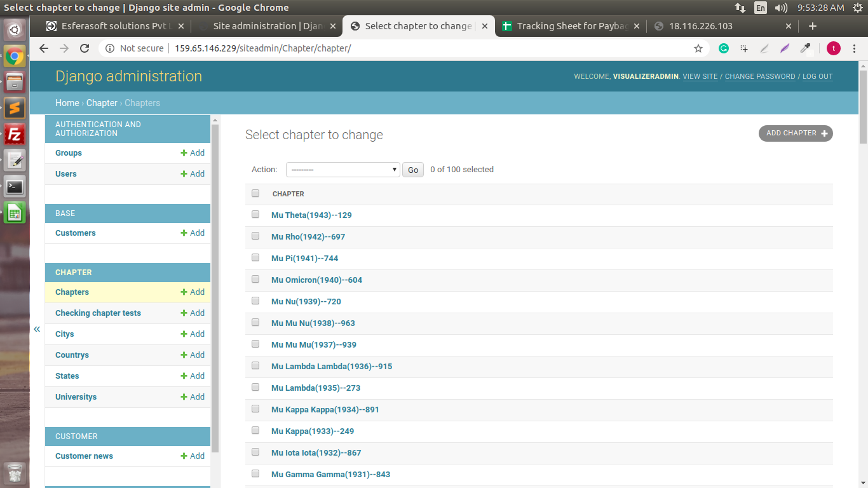Viewport: 868px width, 488px height.
Task: Select the Mu Nu(1939)--720 checkbox
Action: (x=255, y=301)
